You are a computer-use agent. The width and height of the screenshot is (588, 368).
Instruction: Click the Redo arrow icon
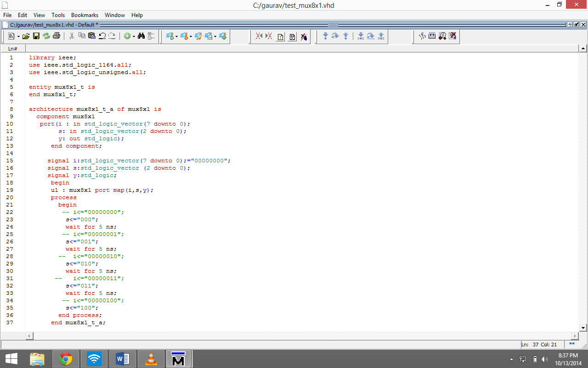coord(112,36)
